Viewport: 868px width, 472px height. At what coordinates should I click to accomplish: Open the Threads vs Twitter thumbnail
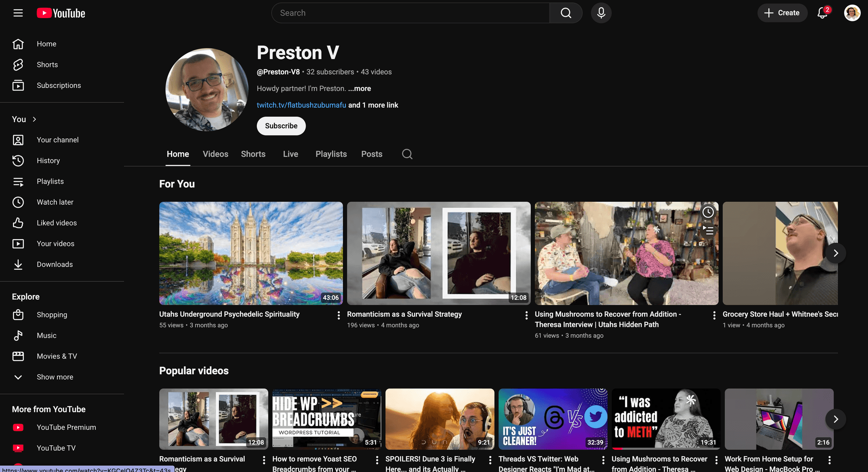coord(553,419)
